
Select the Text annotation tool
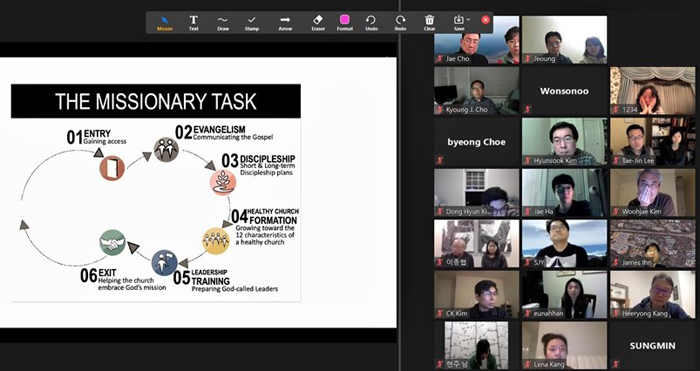click(x=193, y=23)
